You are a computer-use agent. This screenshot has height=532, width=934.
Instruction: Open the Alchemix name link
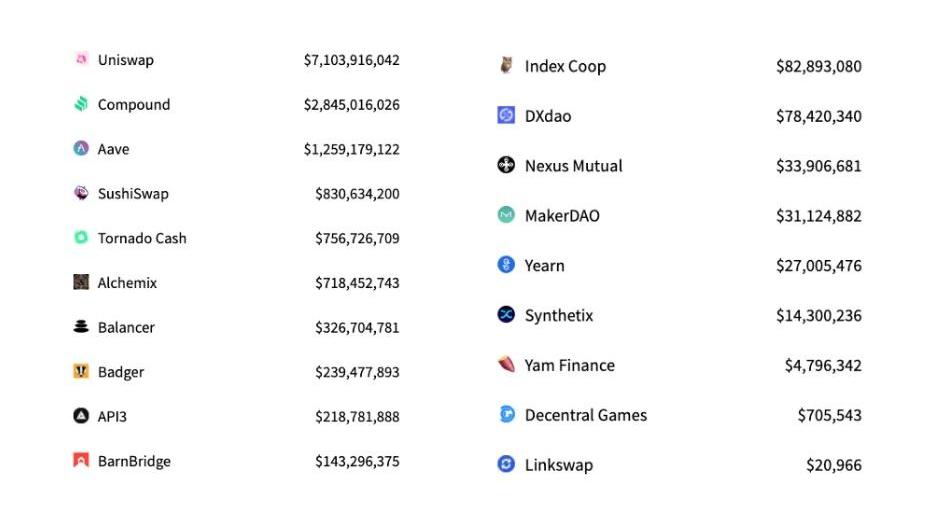tap(127, 283)
